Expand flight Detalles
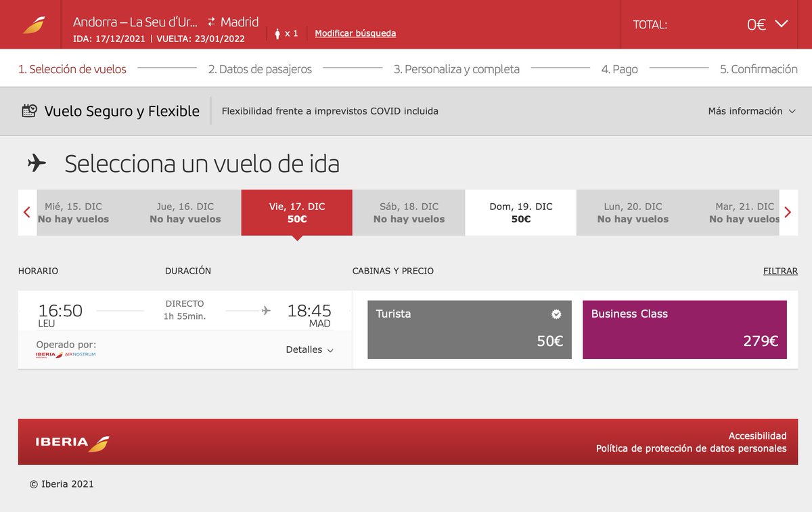812x512 pixels. (310, 350)
